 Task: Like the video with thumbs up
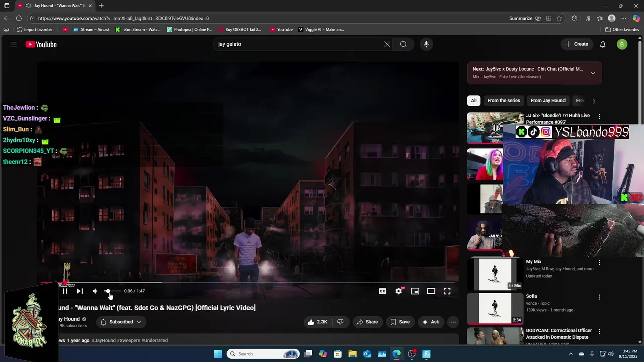317,322
